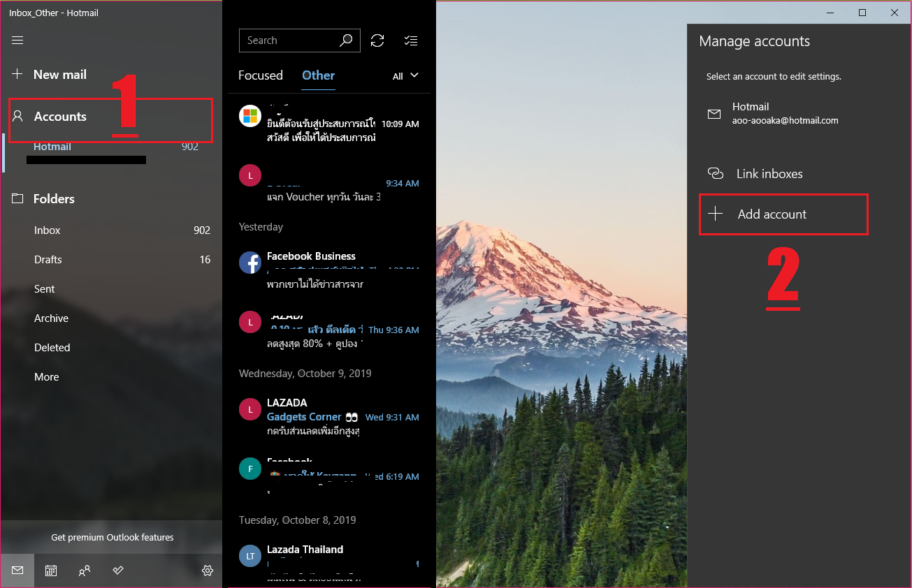Image resolution: width=912 pixels, height=588 pixels.
Task: Open the Lazada Thailand email
Action: 329,562
